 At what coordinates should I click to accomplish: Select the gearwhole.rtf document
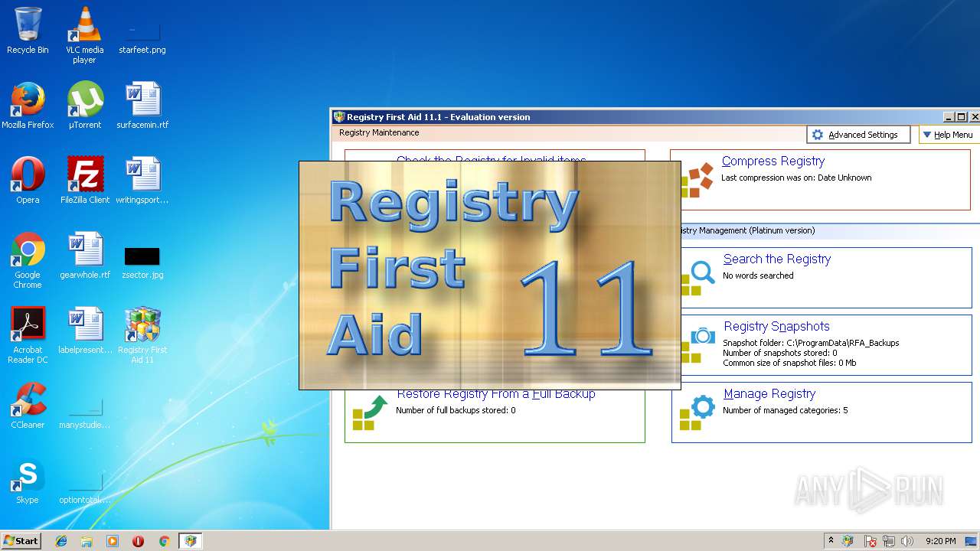(85, 256)
